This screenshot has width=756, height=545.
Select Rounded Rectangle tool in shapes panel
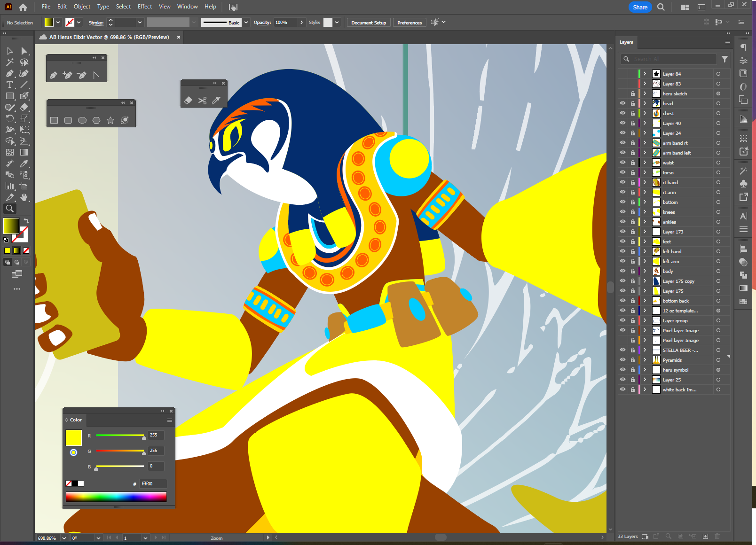pyautogui.click(x=68, y=120)
